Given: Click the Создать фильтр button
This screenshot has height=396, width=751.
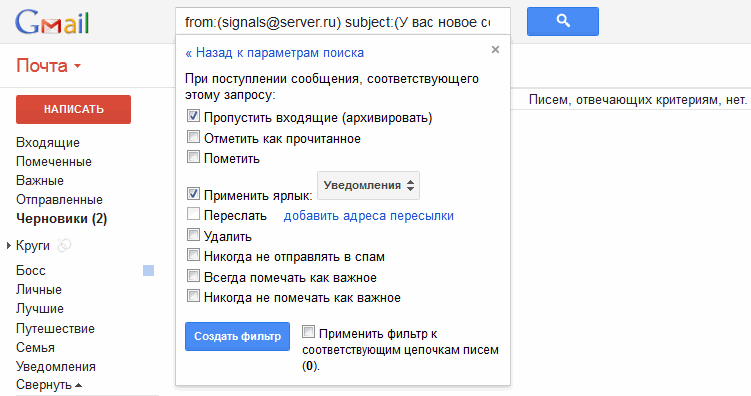Looking at the screenshot, I should point(238,336).
